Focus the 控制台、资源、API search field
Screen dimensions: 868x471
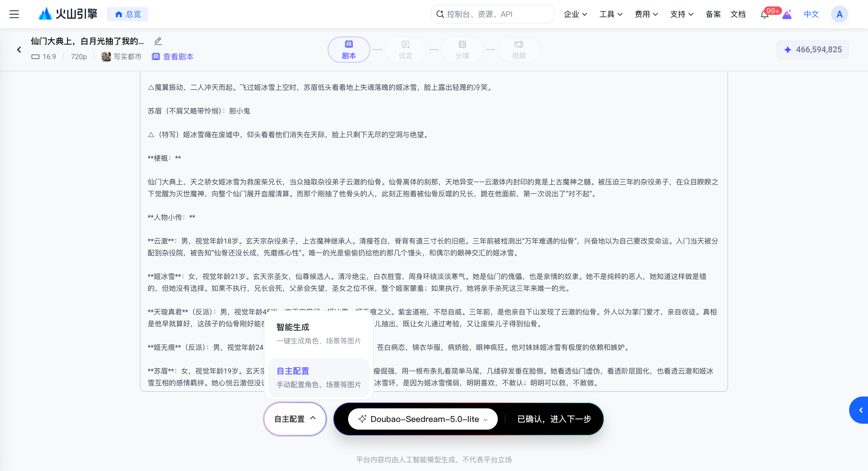[492, 14]
